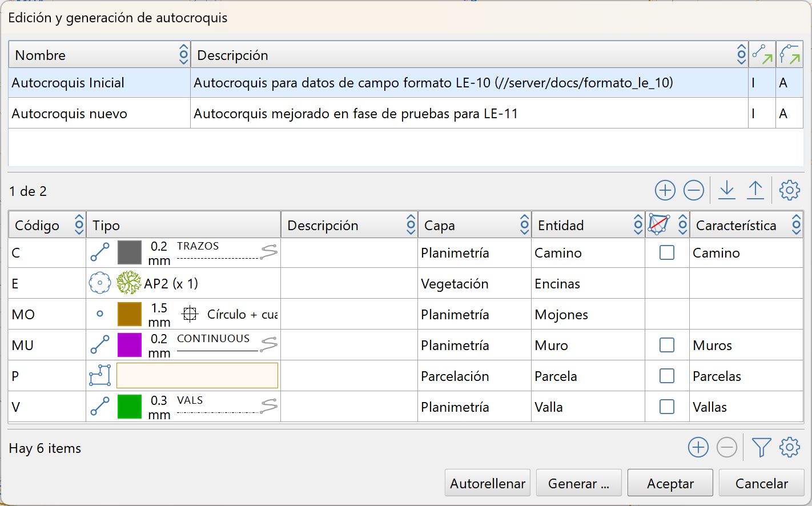Screen dimensions: 812x506
Task: Open settings via the bottom gear icon
Action: coord(789,448)
